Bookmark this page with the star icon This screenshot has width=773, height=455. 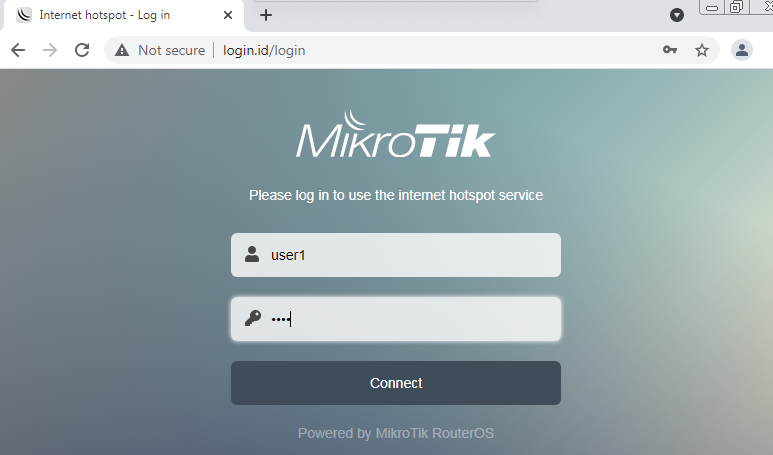(702, 50)
